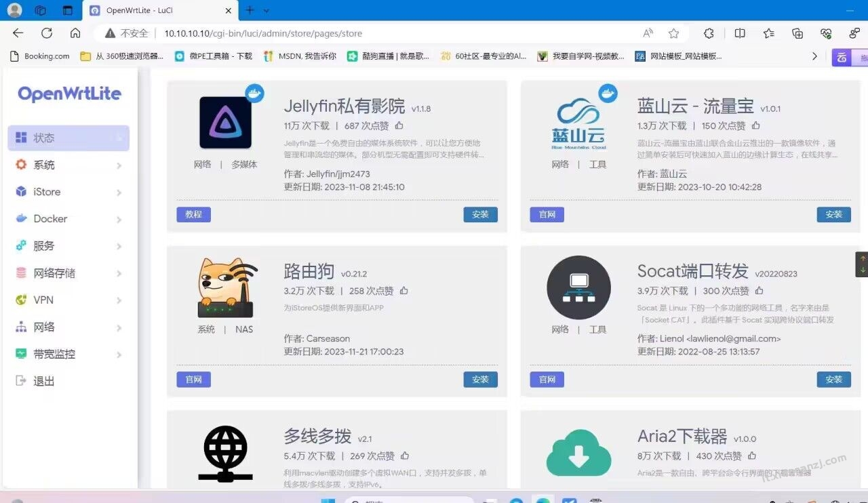This screenshot has width=868, height=503.
Task: Install Socat端口转发 with 安装 button
Action: [834, 380]
